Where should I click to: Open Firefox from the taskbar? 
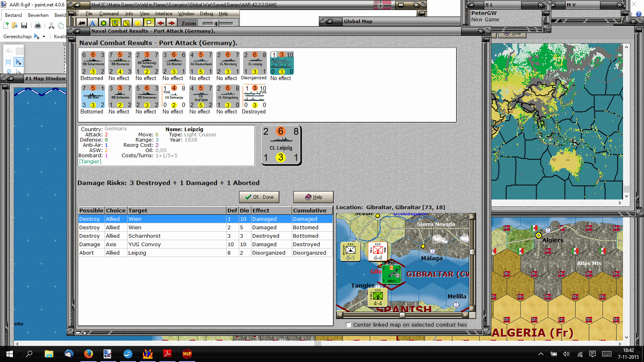coord(88,354)
